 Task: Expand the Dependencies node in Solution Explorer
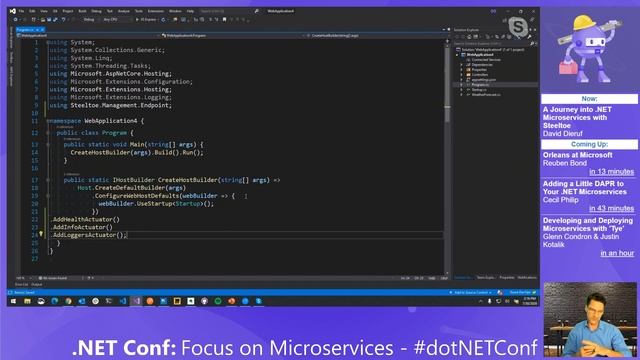462,65
